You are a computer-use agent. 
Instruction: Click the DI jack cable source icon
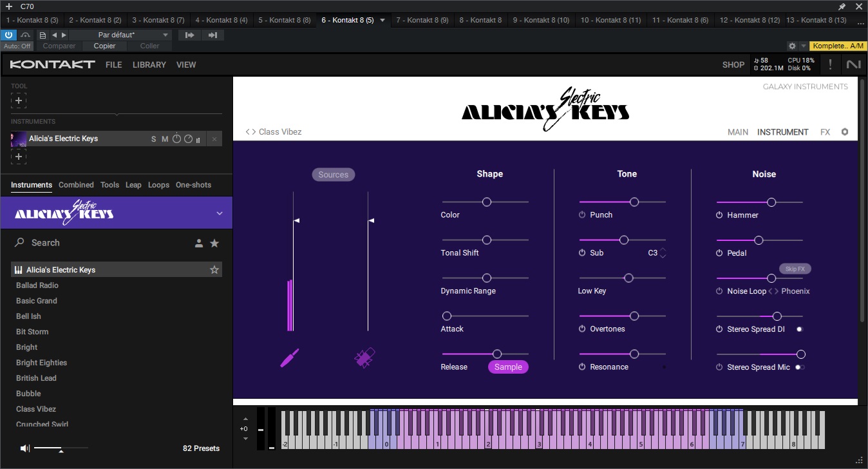(290, 358)
